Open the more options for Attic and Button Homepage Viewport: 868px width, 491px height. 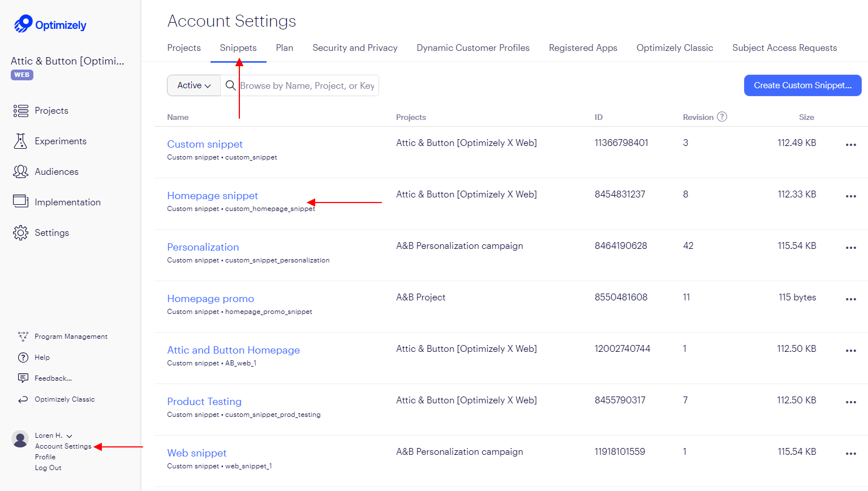[x=851, y=351]
